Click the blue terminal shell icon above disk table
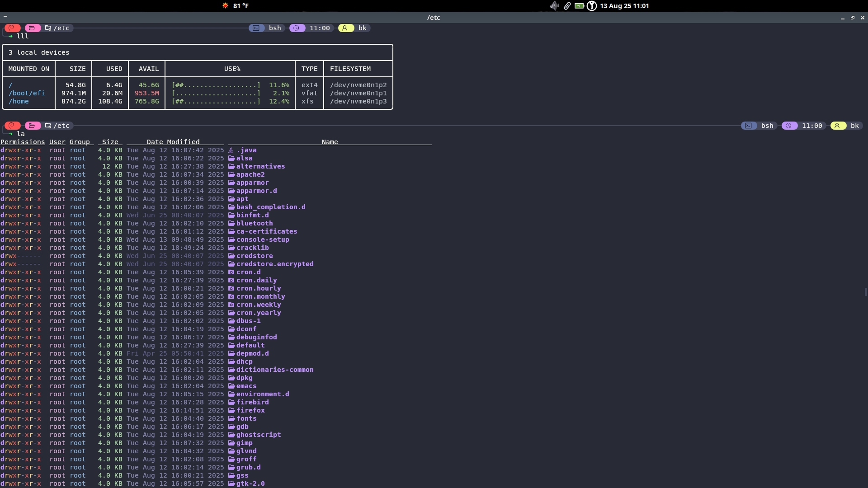 pyautogui.click(x=256, y=28)
